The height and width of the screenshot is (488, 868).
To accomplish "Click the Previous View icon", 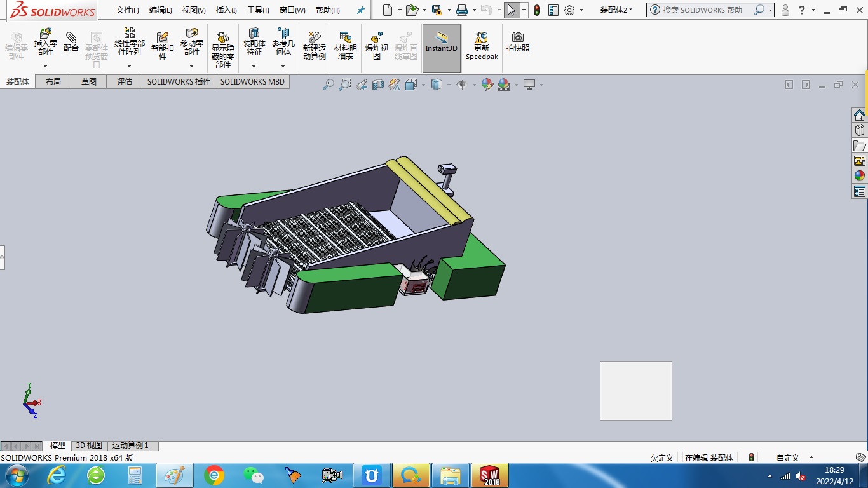I will click(362, 85).
